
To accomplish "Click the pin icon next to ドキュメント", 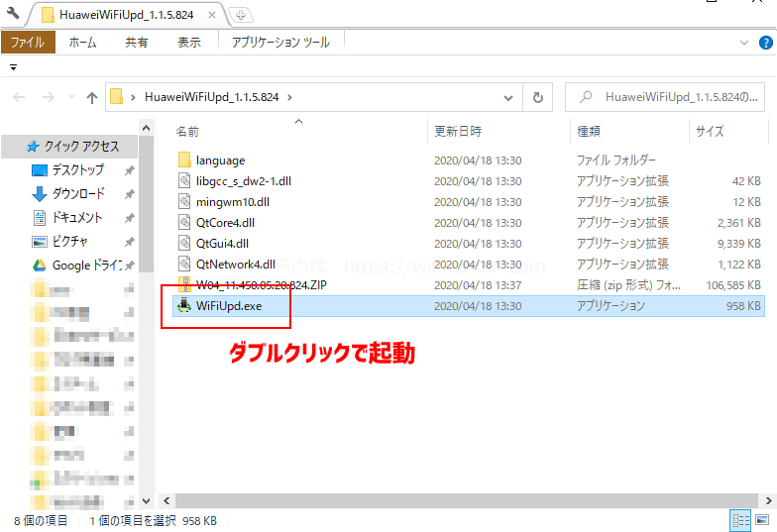I will (x=129, y=218).
